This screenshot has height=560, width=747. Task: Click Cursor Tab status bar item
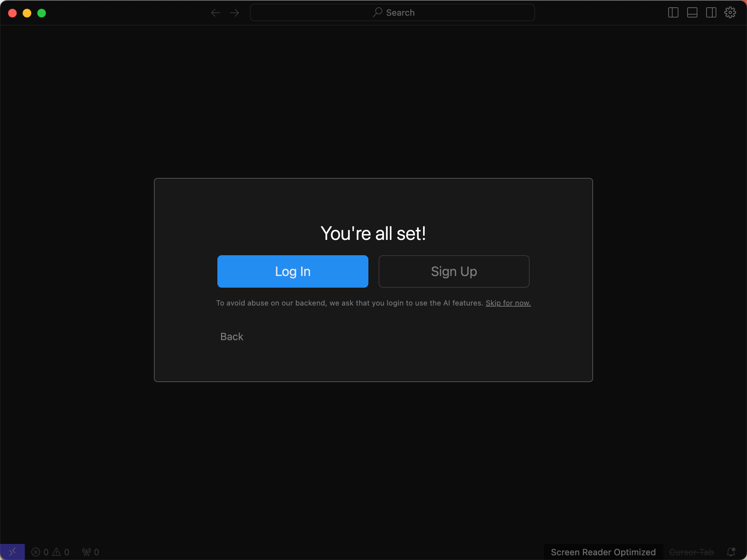[691, 552]
